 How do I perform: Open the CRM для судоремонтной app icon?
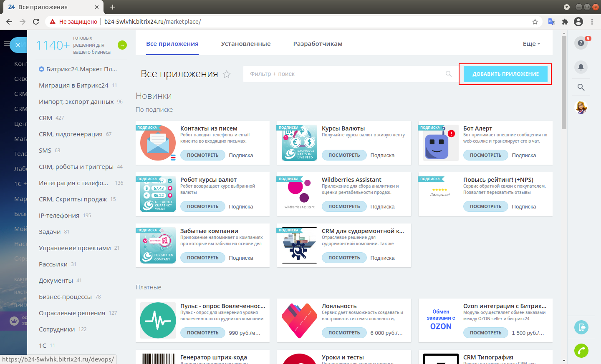[300, 246]
